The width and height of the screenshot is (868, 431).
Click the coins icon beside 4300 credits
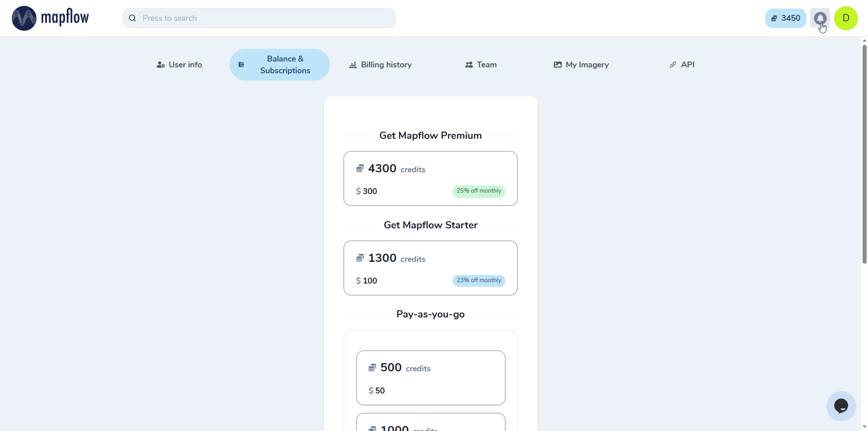360,169
